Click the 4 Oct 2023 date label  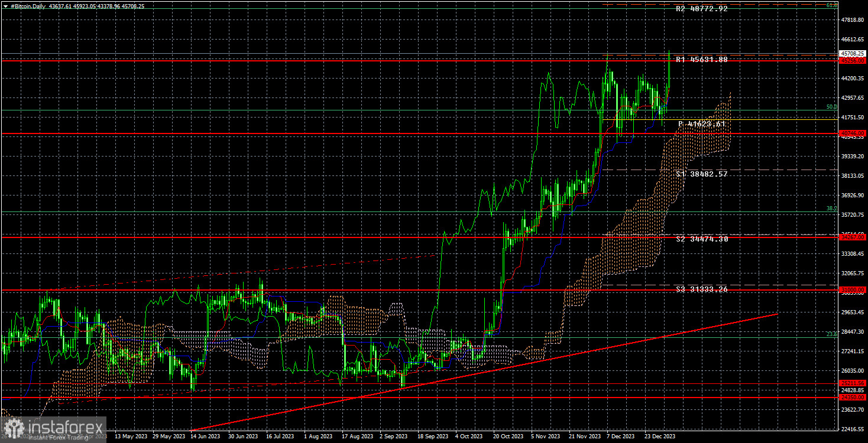tap(469, 437)
